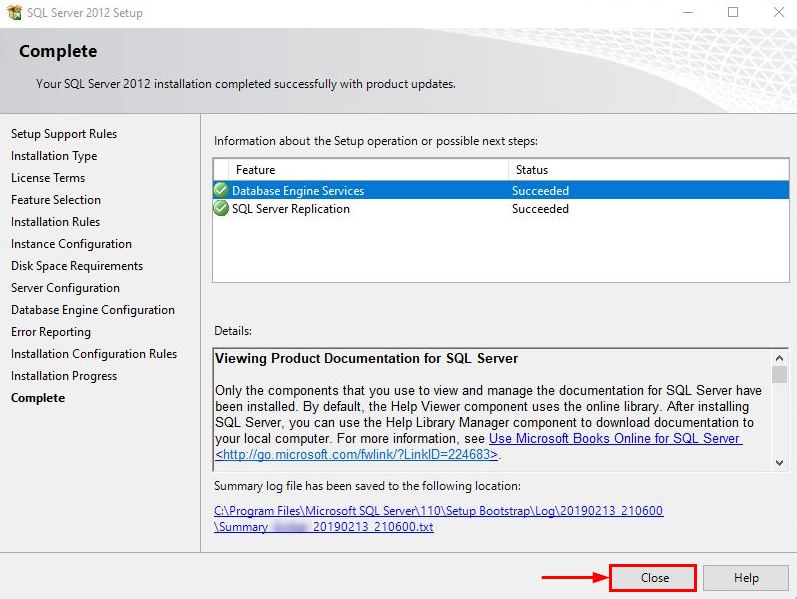Click Succeeded status of SQL Server Replication

(540, 208)
